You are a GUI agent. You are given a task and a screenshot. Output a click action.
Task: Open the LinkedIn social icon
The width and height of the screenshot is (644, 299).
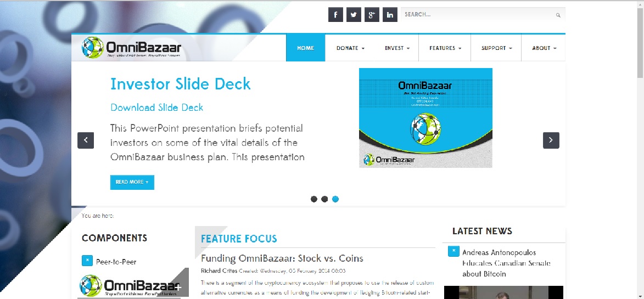coord(390,15)
